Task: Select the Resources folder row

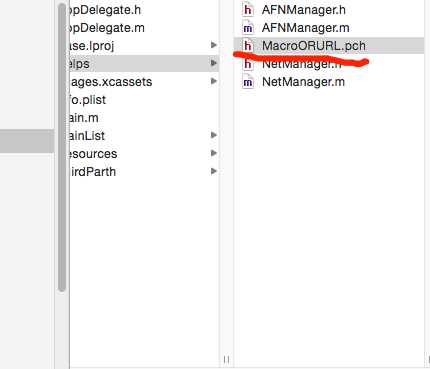Action: (x=144, y=154)
